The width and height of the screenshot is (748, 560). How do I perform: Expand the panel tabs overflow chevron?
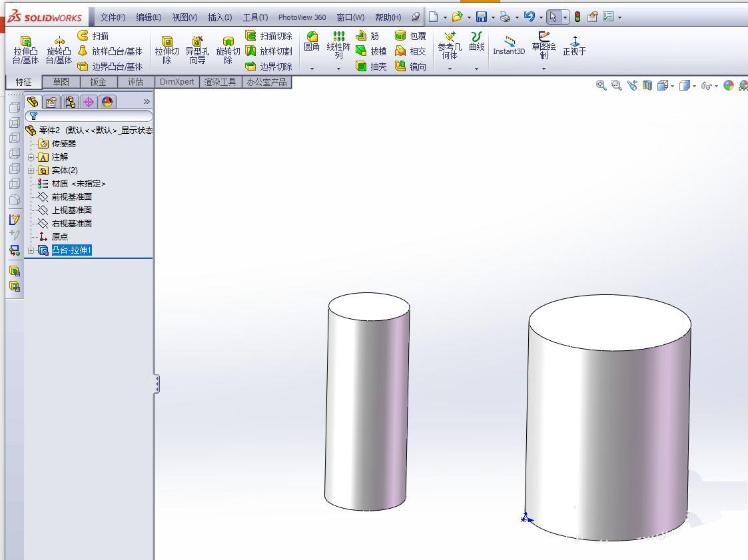(x=147, y=102)
